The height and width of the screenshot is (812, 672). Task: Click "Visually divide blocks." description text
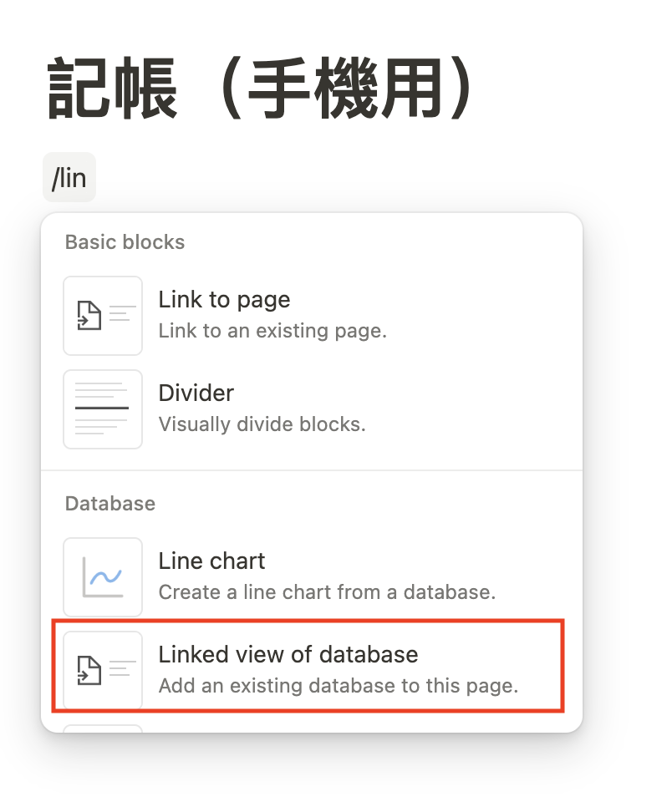coord(262,424)
